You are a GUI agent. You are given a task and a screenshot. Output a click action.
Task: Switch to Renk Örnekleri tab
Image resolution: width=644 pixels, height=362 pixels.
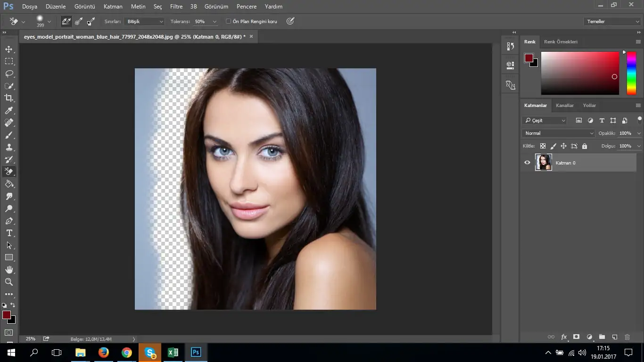coord(561,41)
